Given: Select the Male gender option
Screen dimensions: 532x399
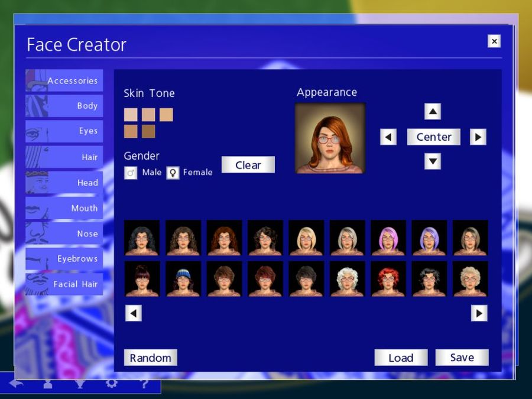Looking at the screenshot, I should [131, 173].
